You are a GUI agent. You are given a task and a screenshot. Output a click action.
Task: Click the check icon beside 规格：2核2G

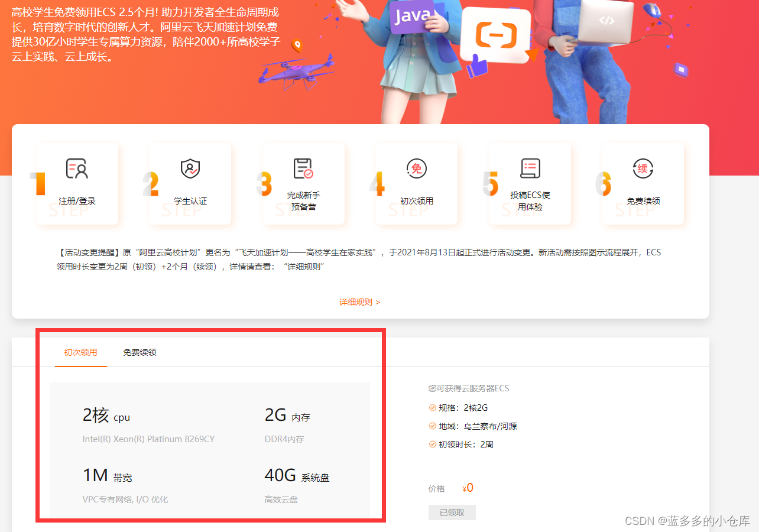(432, 407)
